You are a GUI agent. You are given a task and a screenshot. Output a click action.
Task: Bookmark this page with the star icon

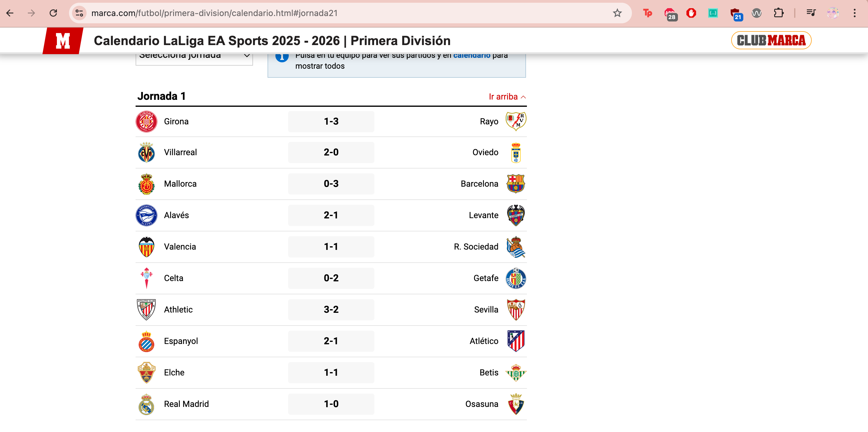[617, 13]
